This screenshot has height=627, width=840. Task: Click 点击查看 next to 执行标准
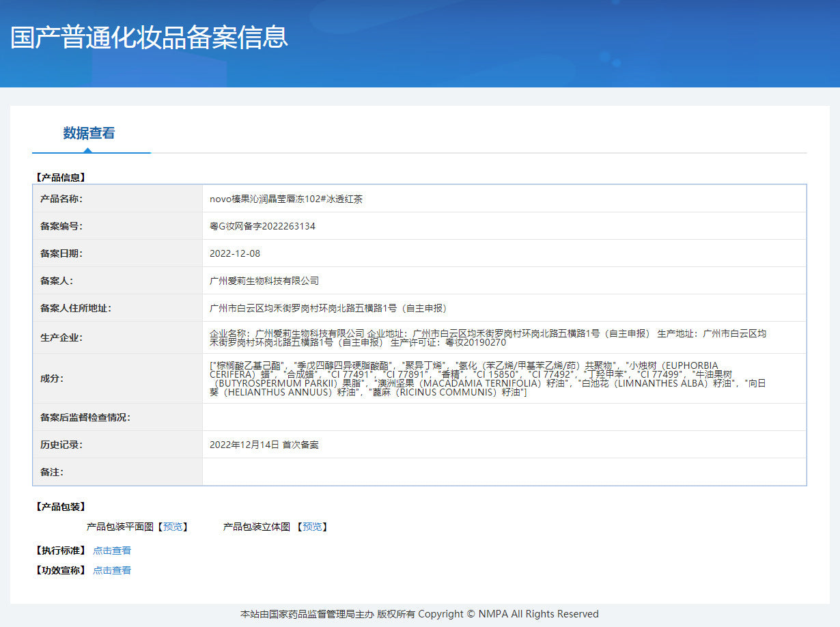(112, 551)
